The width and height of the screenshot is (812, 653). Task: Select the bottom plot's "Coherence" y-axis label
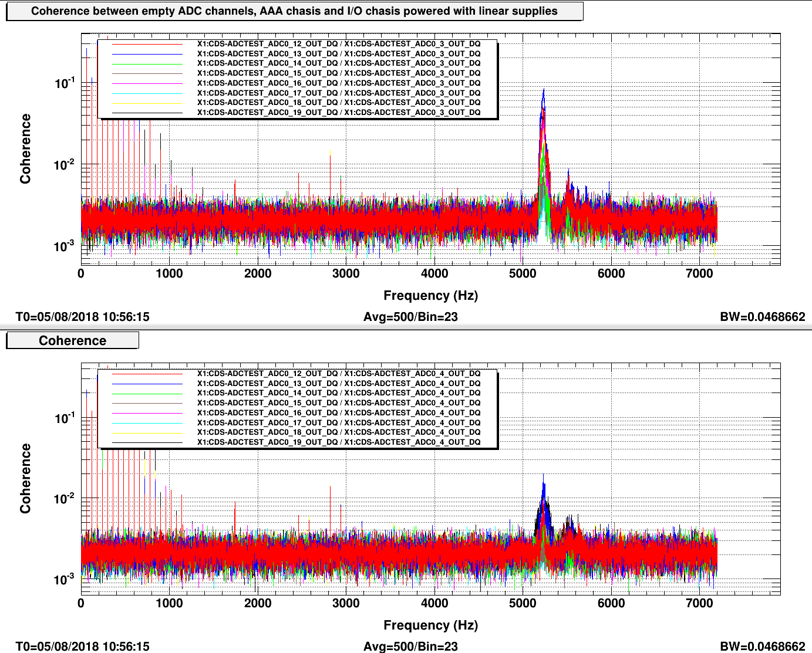(x=25, y=478)
